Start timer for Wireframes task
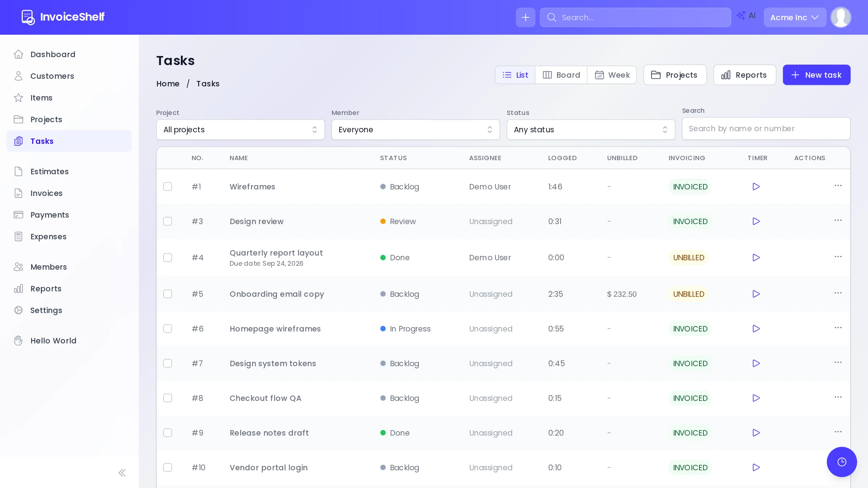868x488 pixels. point(756,187)
